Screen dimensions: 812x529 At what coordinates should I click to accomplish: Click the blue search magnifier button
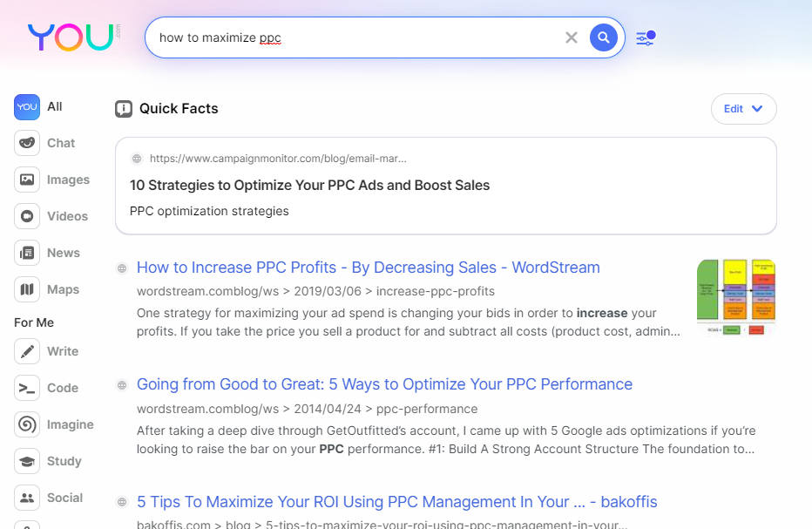[603, 37]
